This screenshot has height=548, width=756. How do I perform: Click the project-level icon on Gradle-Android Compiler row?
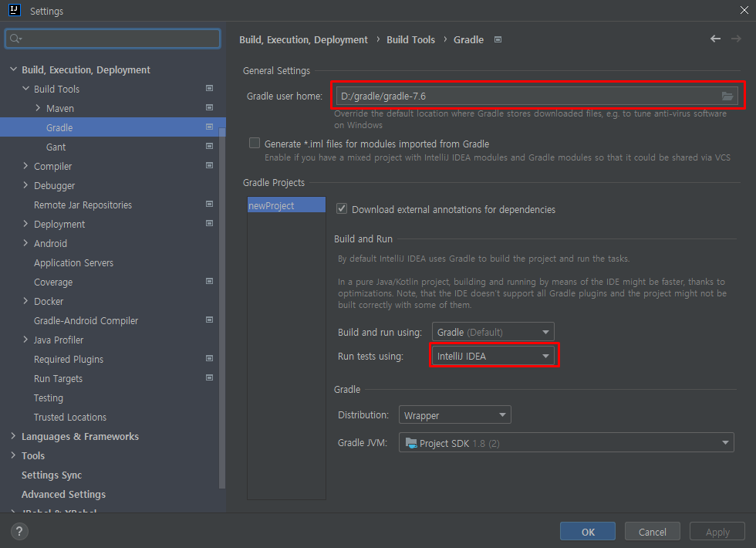(209, 320)
